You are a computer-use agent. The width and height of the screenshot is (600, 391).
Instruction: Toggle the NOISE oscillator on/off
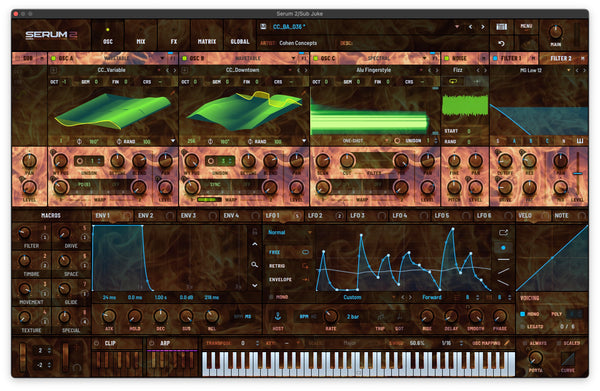click(x=447, y=58)
